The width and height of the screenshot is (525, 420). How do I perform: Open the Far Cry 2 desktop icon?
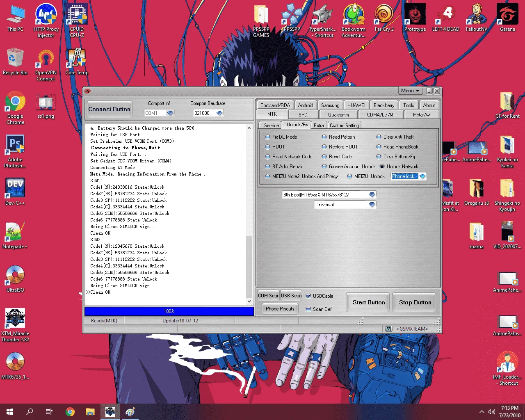(384, 18)
